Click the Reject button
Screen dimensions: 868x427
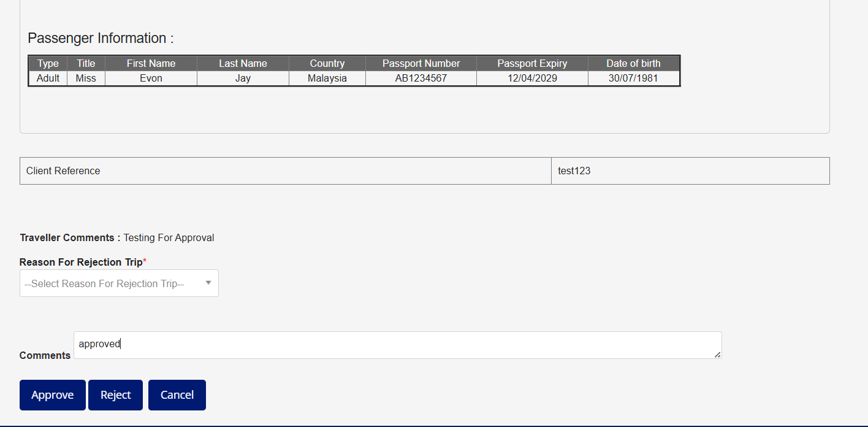click(115, 394)
